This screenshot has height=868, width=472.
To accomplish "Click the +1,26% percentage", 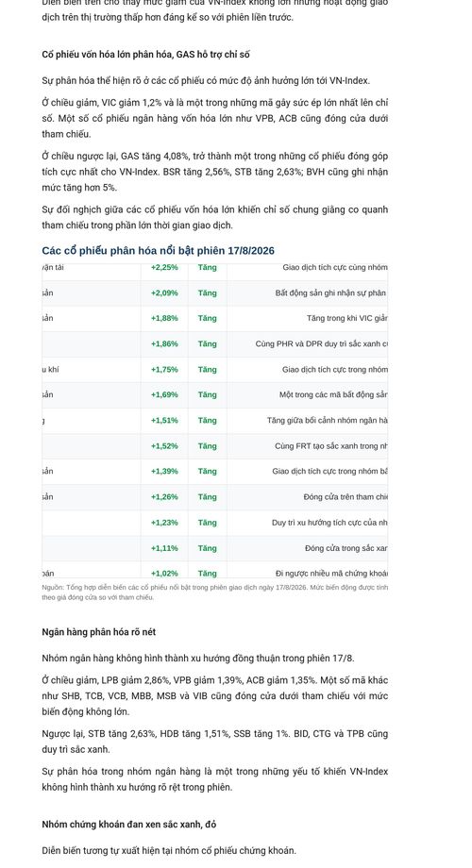I will point(164,496).
